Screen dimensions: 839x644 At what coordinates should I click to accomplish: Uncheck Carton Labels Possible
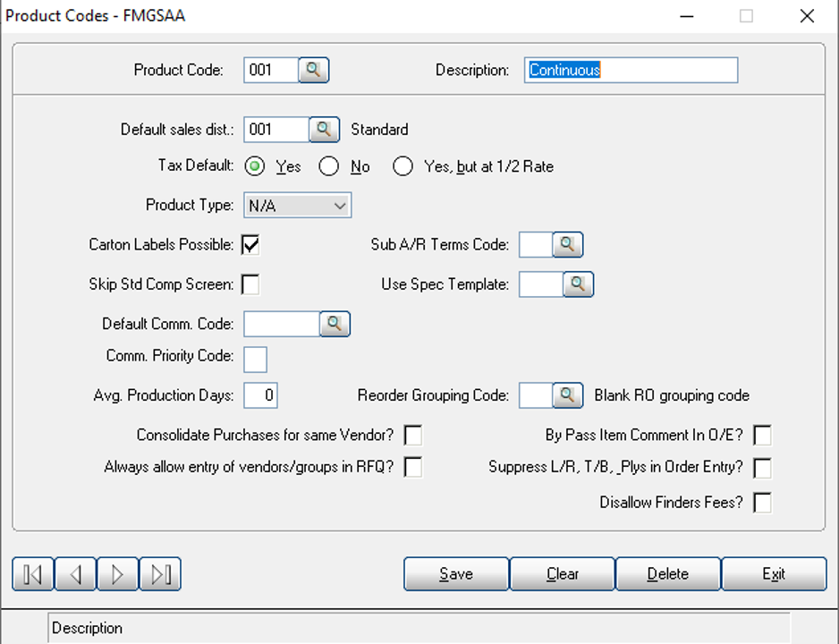point(250,245)
